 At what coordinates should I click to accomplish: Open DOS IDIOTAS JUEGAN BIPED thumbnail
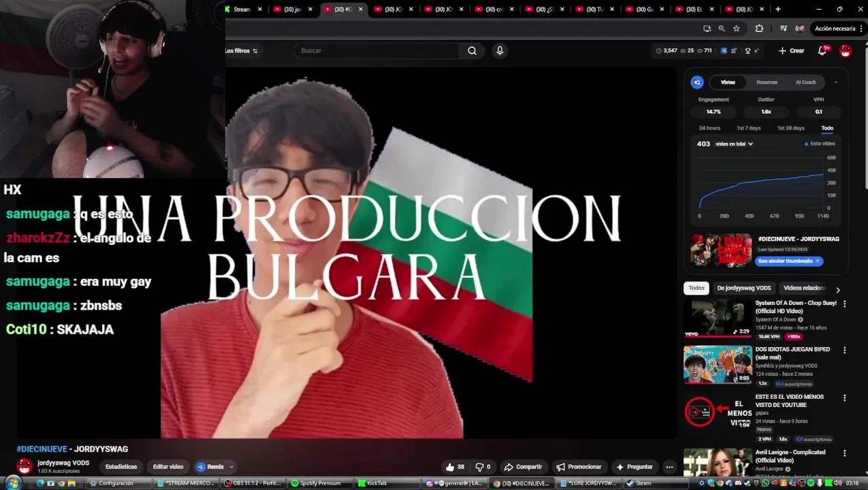pyautogui.click(x=718, y=365)
